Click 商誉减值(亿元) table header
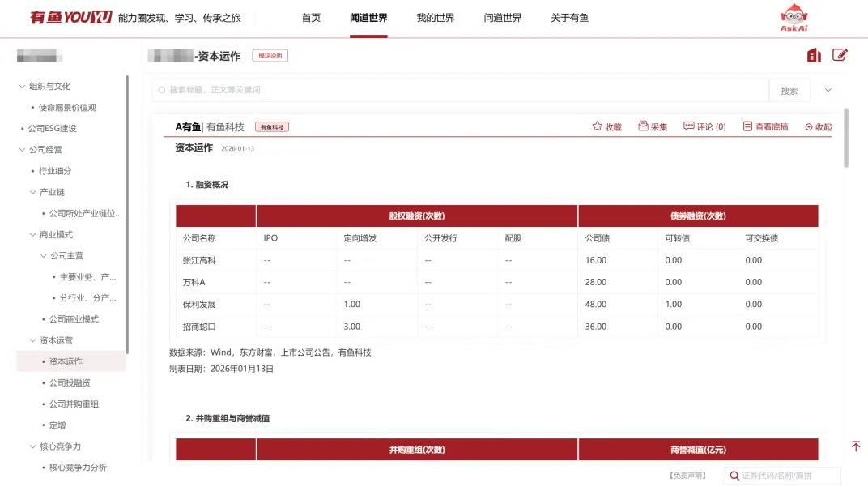 point(698,450)
